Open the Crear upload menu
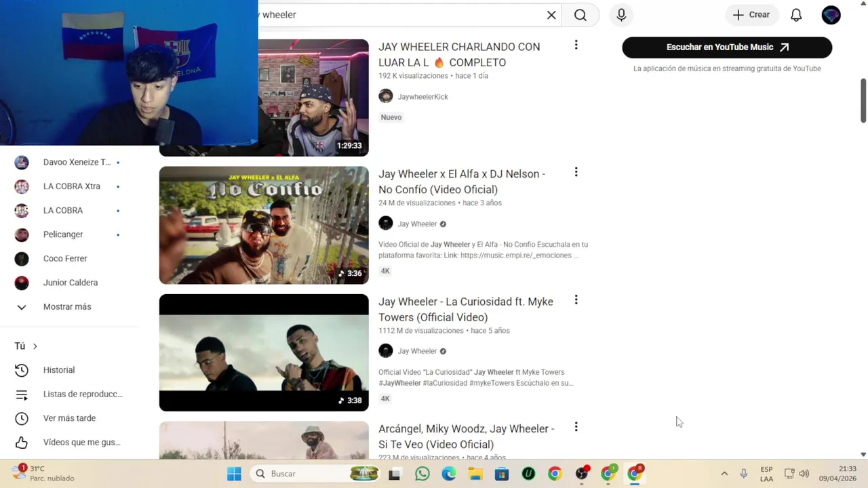Image resolution: width=868 pixels, height=488 pixels. [x=751, y=15]
